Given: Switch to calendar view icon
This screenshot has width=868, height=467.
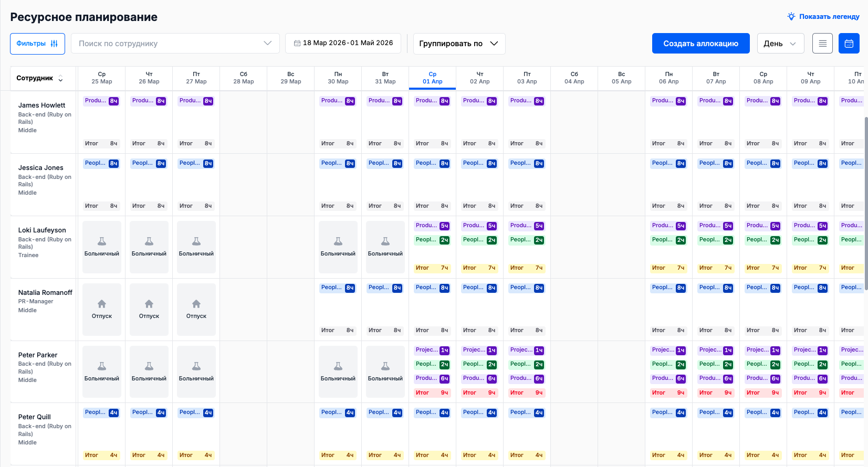Looking at the screenshot, I should (849, 44).
